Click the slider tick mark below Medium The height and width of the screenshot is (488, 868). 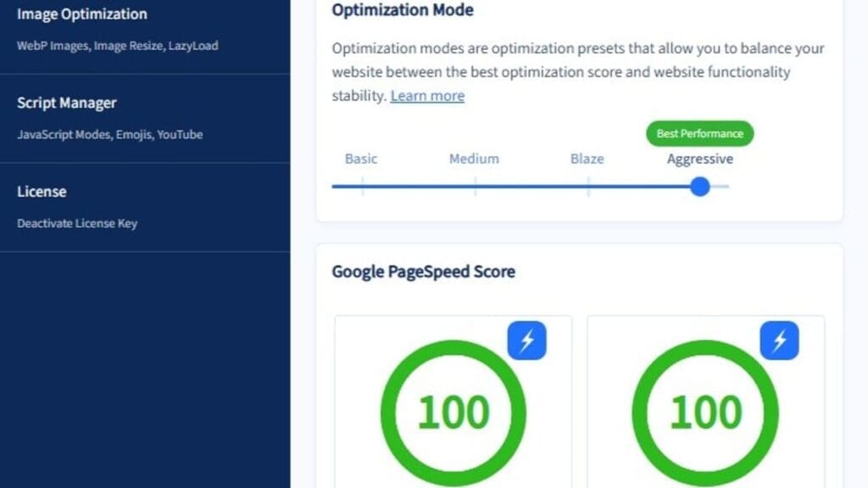pyautogui.click(x=475, y=186)
